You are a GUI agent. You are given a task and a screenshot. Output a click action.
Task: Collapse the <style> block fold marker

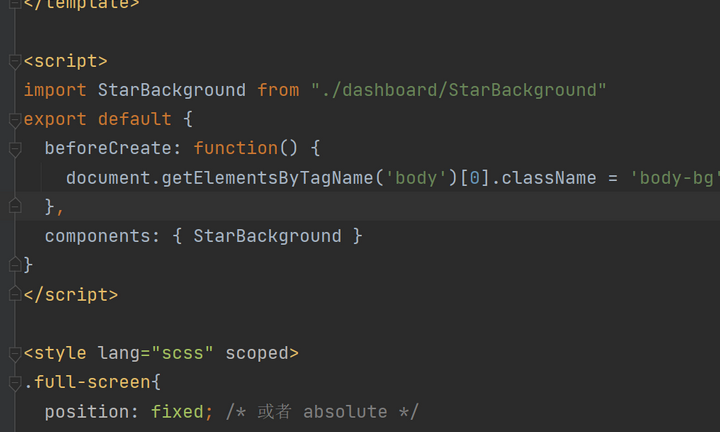click(x=14, y=353)
